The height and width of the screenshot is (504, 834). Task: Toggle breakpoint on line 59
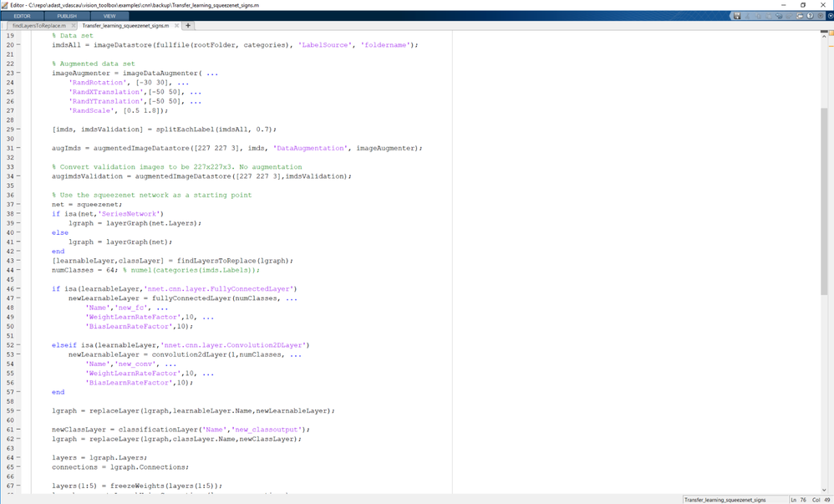[18, 411]
